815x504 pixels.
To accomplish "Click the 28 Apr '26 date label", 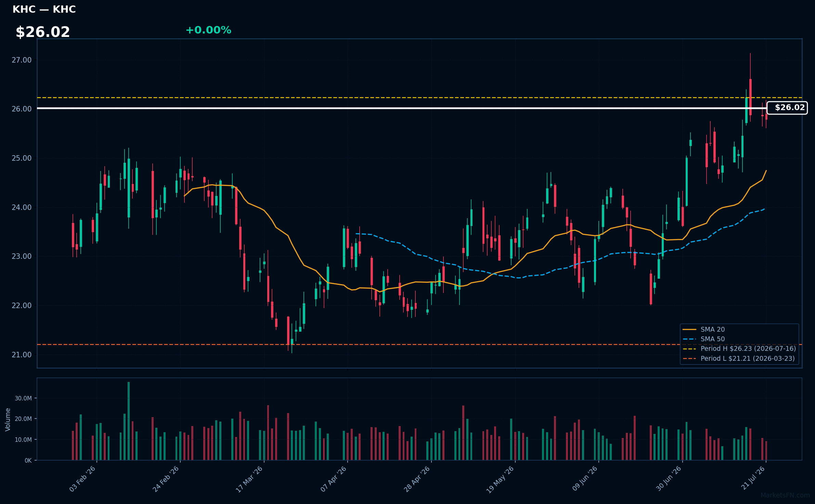I will [x=417, y=479].
